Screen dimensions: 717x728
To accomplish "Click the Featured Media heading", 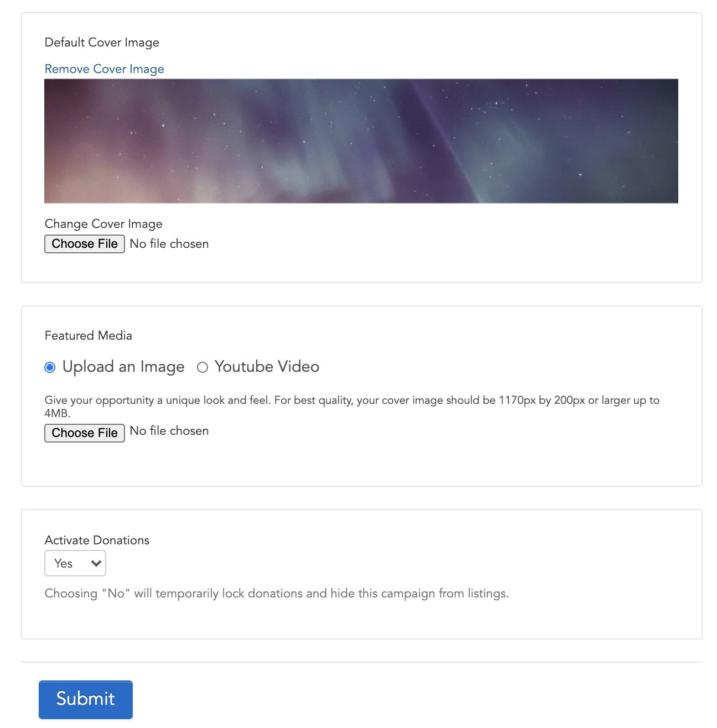I will [x=89, y=336].
